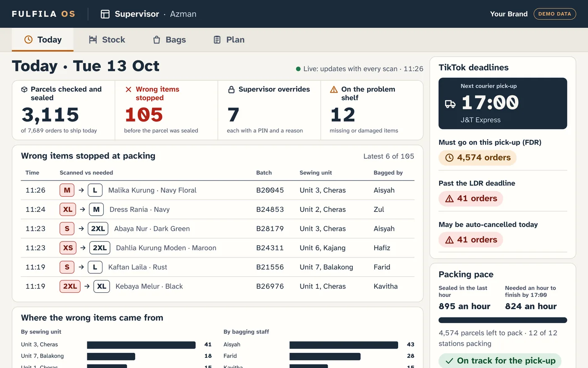This screenshot has height=368, width=588.
Task: Click the Unit 3, Cheras bar showing 41
Action: (x=141, y=345)
